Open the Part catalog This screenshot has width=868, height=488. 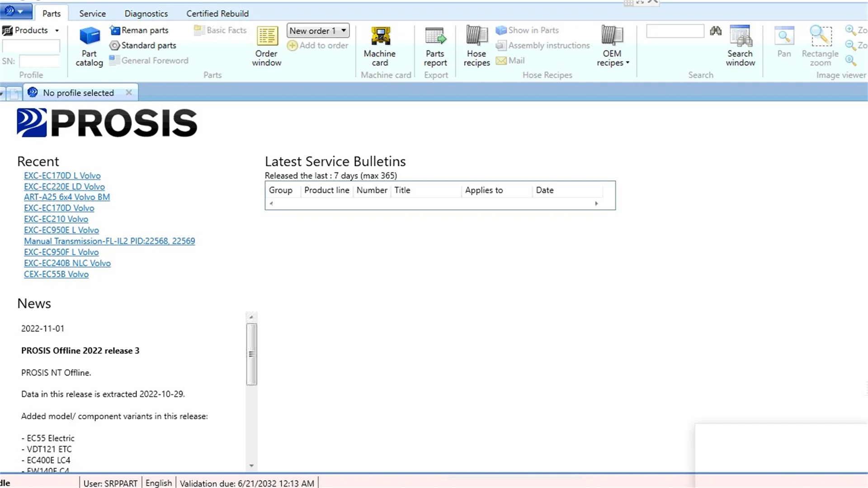[89, 46]
